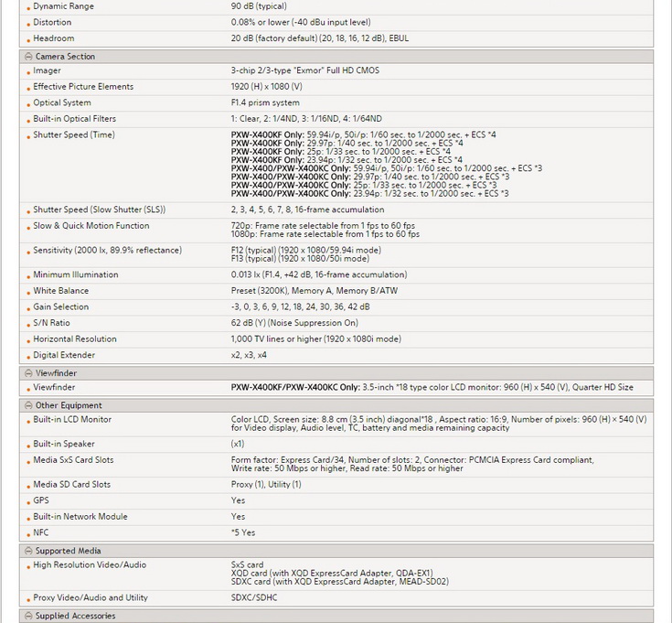This screenshot has height=623, width=672.
Task: Click the 16-frame accumulation shutter value
Action: pyautogui.click(x=308, y=209)
